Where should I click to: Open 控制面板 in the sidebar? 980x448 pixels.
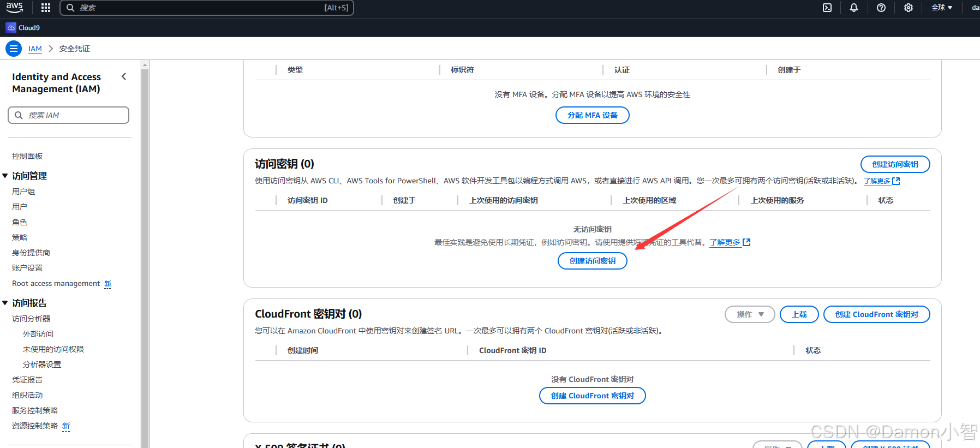(x=27, y=156)
